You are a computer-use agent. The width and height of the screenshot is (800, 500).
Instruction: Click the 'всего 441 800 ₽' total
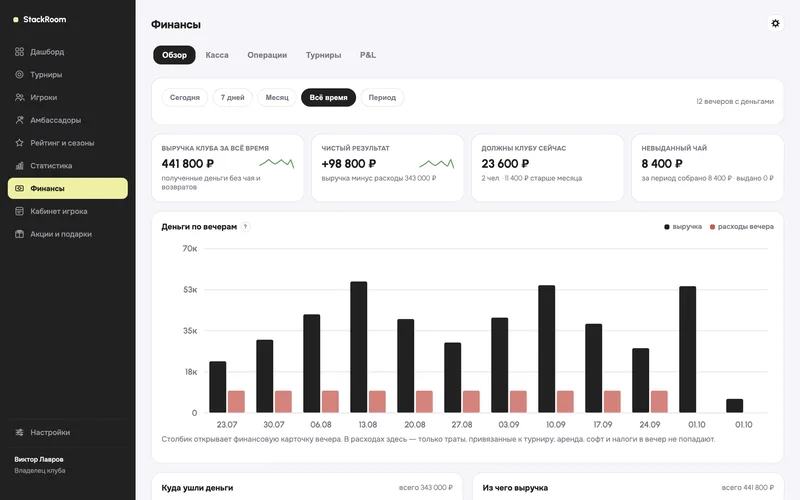tap(747, 488)
